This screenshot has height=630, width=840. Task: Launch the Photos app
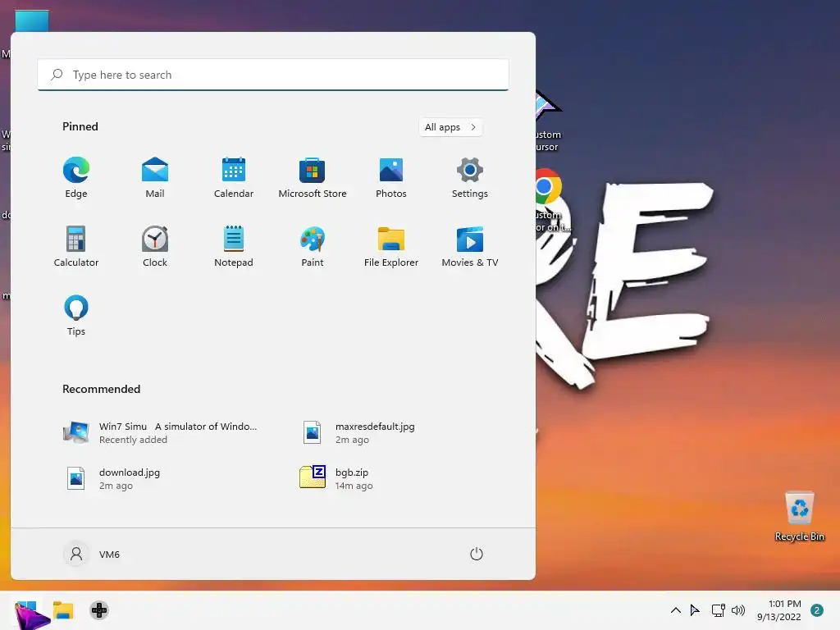point(391,178)
